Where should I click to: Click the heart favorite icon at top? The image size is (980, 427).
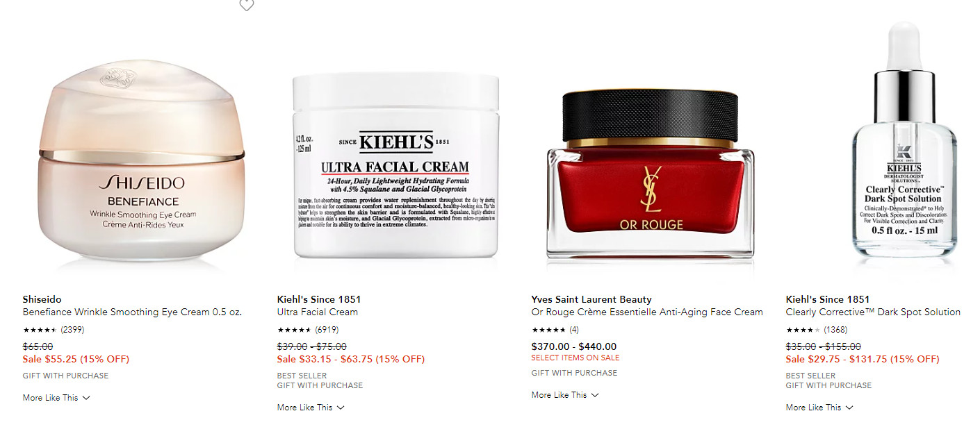coord(246,5)
